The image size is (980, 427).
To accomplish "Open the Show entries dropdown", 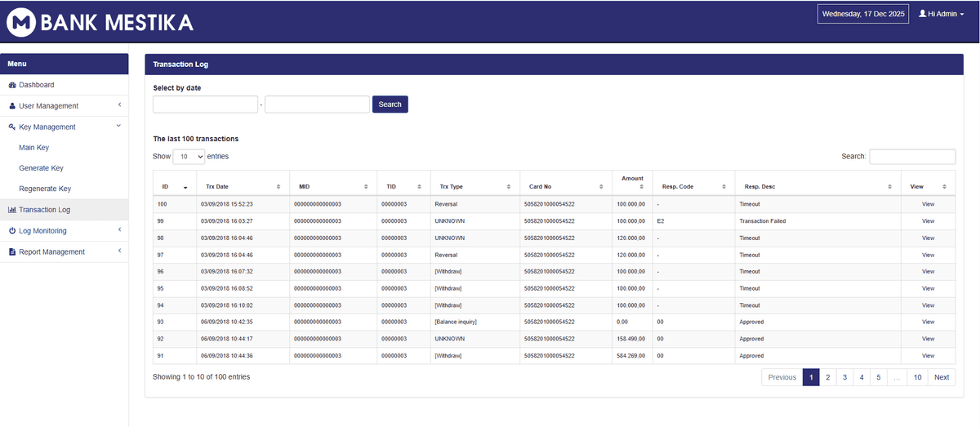I will pyautogui.click(x=189, y=156).
